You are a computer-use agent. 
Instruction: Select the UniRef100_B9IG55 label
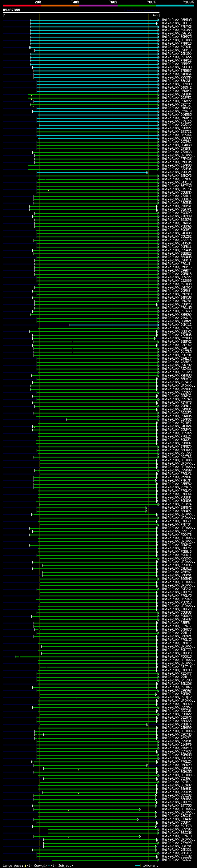point(177,57)
